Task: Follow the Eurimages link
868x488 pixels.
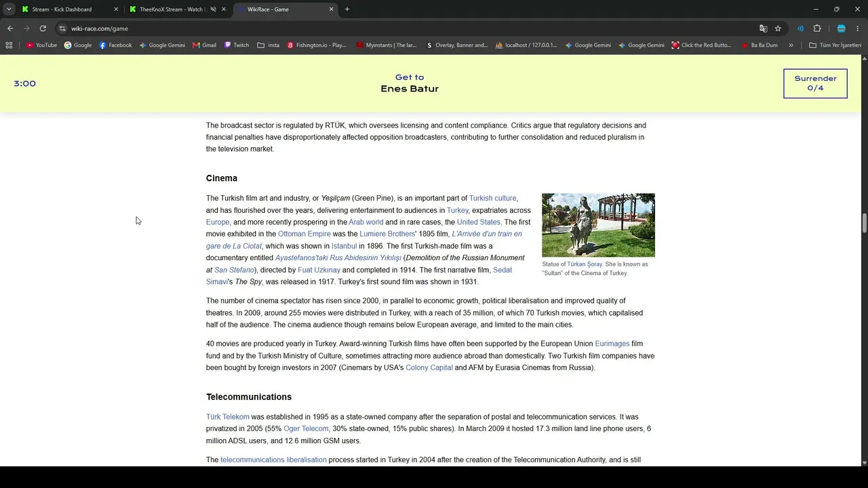Action: pos(612,344)
